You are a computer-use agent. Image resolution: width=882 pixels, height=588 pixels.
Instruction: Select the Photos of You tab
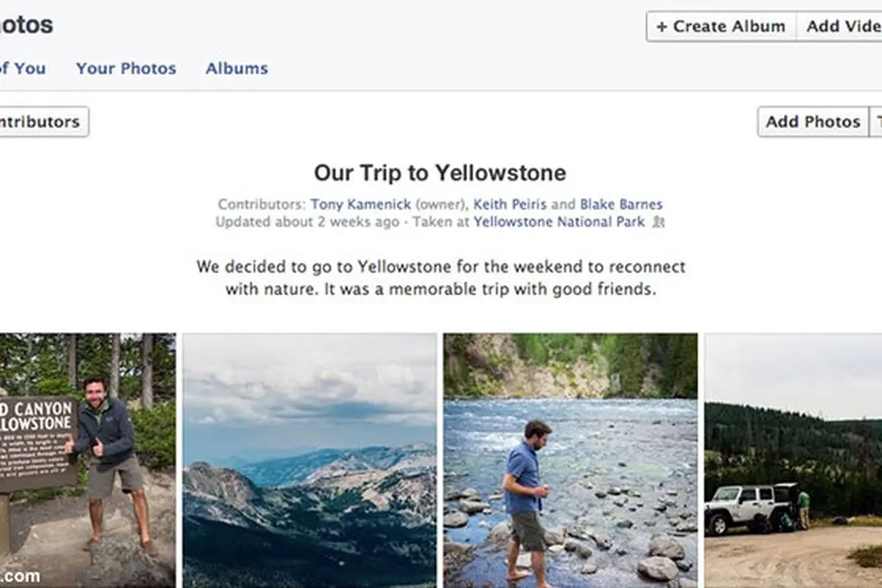coord(23,68)
